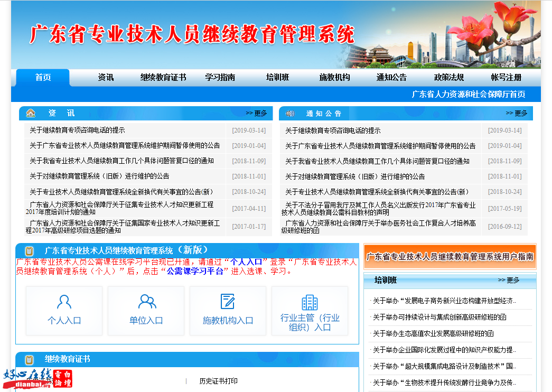This screenshot has height=392, width=552.
Task: Click the site title banner heading
Action: pos(192,34)
